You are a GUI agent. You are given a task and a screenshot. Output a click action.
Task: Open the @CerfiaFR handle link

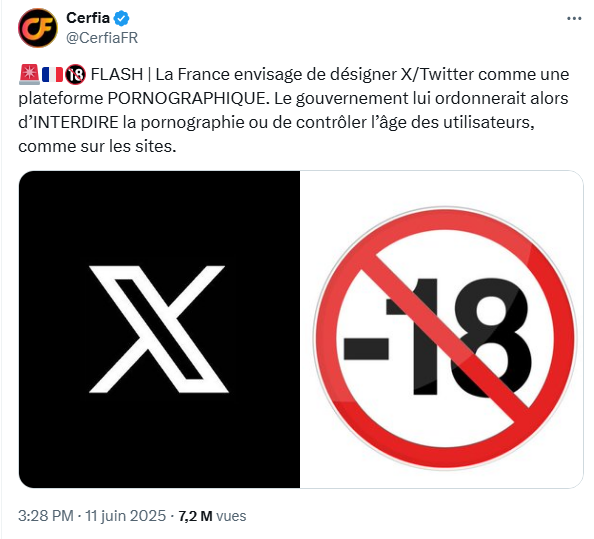pos(102,38)
